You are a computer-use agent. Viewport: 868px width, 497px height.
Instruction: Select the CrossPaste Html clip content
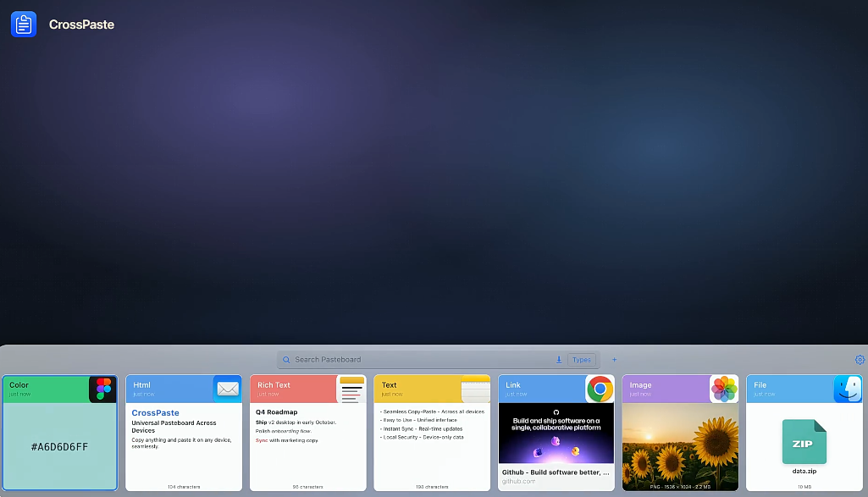point(184,447)
